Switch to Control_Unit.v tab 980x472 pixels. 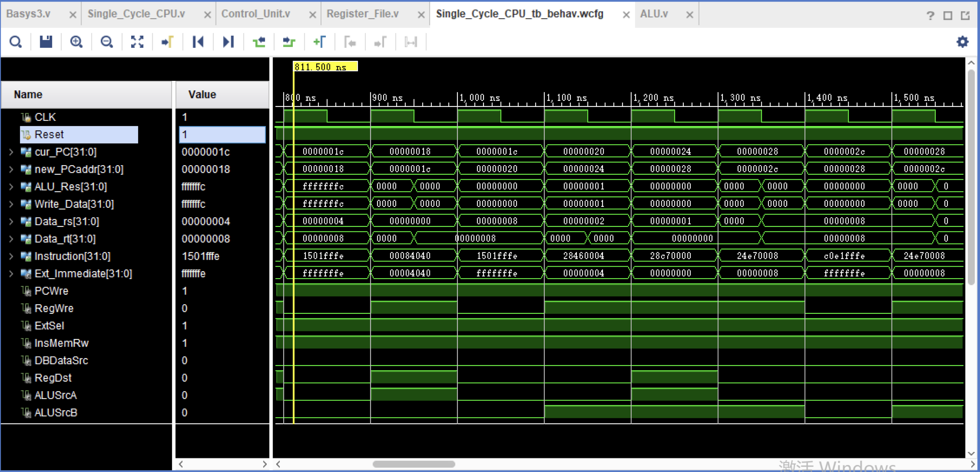(255, 14)
